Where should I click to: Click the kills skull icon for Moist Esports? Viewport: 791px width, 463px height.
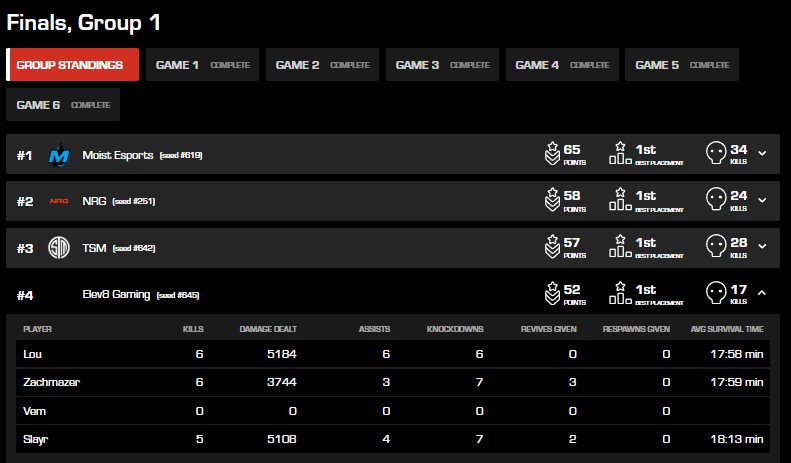(716, 153)
